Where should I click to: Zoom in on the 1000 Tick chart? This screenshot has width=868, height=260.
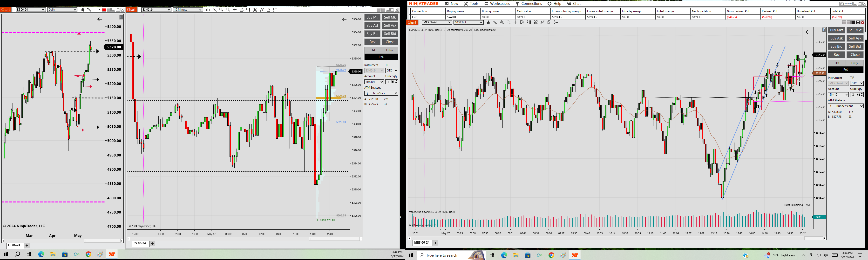502,23
